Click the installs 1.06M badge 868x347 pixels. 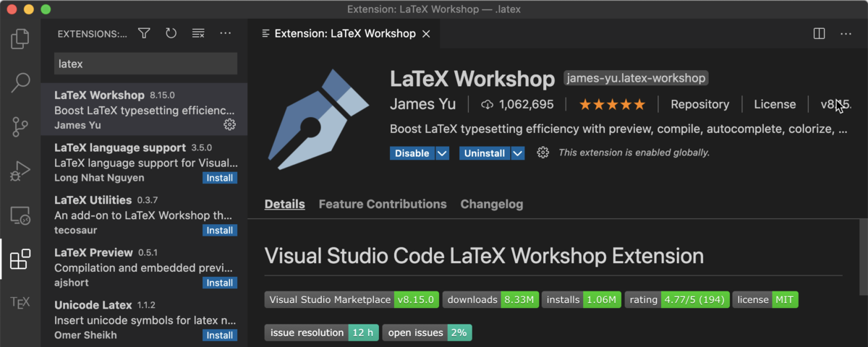[582, 299]
